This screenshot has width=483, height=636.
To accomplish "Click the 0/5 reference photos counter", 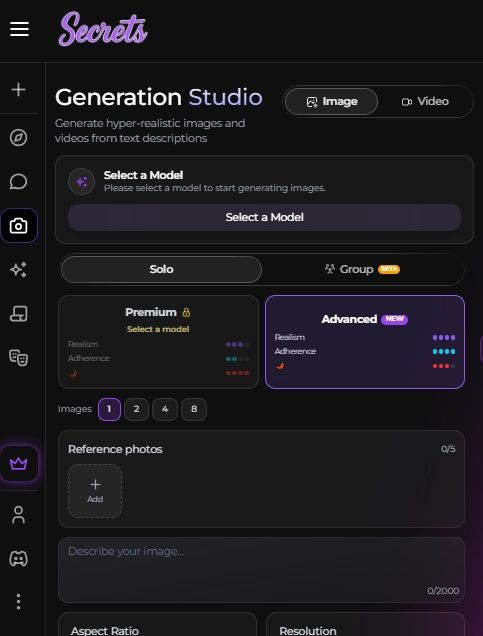I will point(448,449).
